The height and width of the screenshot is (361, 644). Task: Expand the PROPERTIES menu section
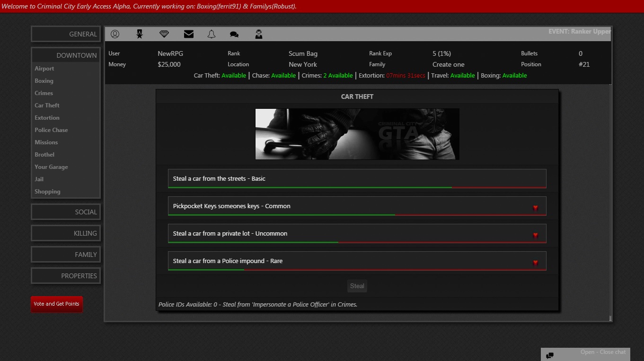pos(66,276)
